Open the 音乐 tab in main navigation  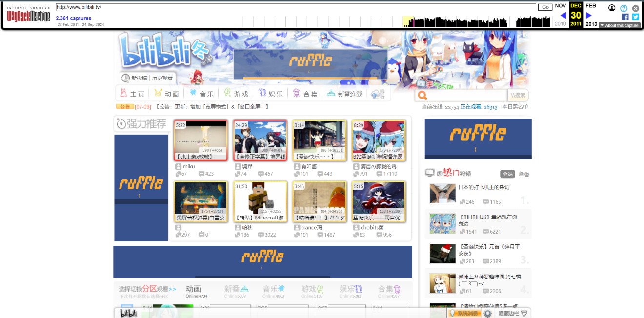click(201, 94)
